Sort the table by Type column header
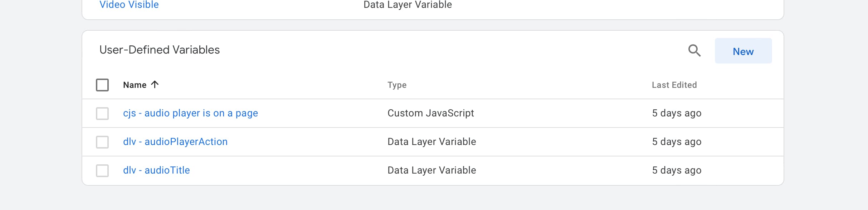This screenshot has width=868, height=210. coord(397,85)
